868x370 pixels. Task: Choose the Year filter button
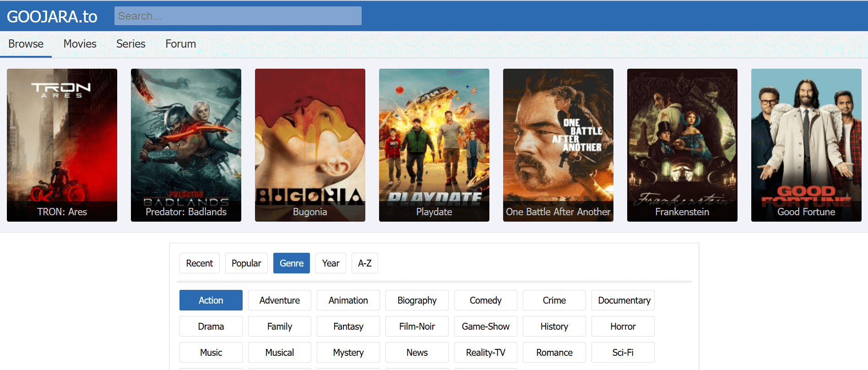click(x=331, y=263)
